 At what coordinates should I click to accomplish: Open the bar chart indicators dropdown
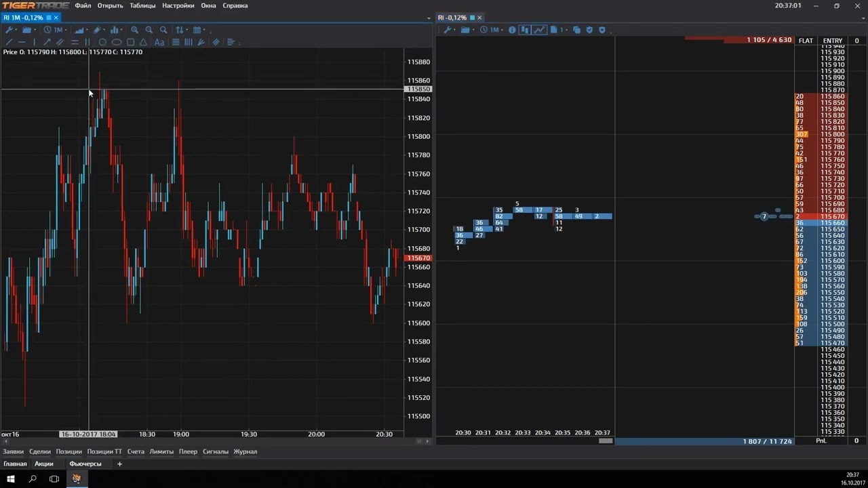pyautogui.click(x=116, y=30)
